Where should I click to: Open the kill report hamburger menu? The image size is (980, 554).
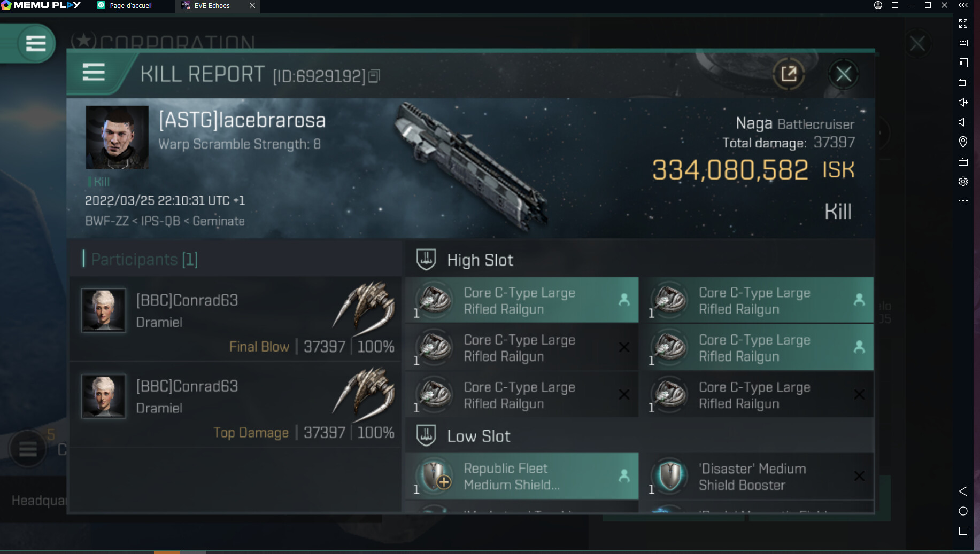click(94, 72)
